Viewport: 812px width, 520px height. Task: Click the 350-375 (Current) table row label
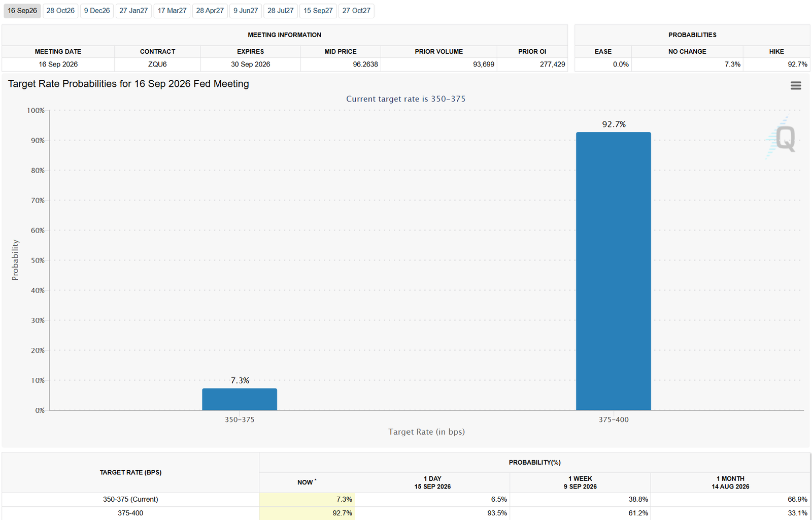(130, 500)
